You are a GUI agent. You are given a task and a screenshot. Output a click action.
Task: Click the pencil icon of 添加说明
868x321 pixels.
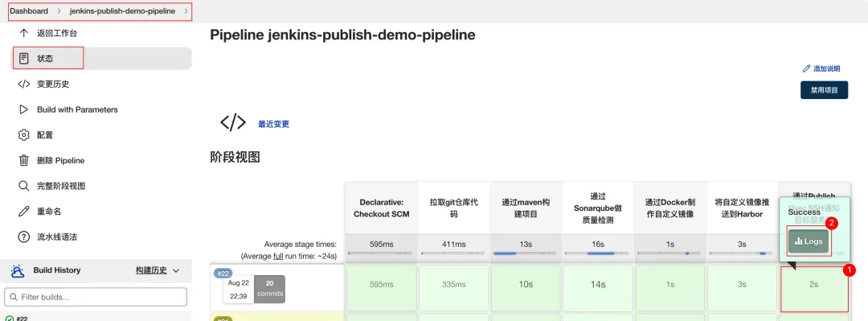pyautogui.click(x=806, y=68)
